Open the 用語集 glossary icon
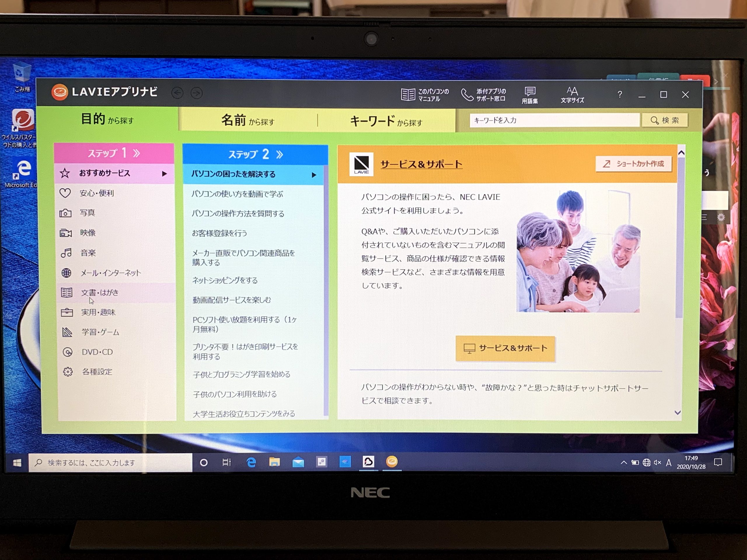 [530, 95]
